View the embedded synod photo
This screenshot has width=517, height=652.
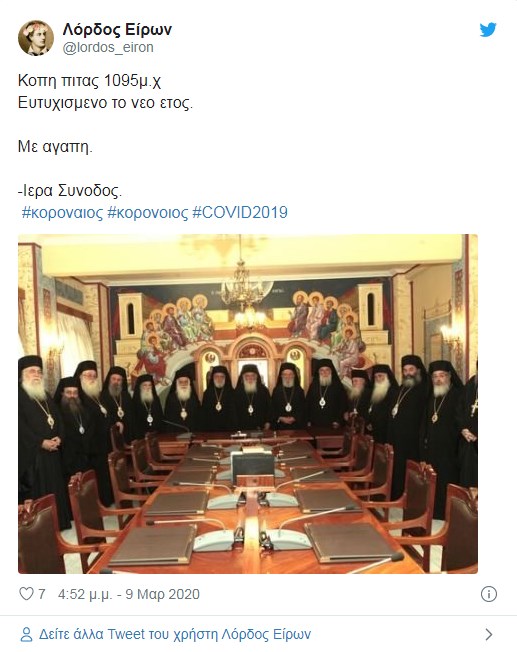[x=248, y=404]
